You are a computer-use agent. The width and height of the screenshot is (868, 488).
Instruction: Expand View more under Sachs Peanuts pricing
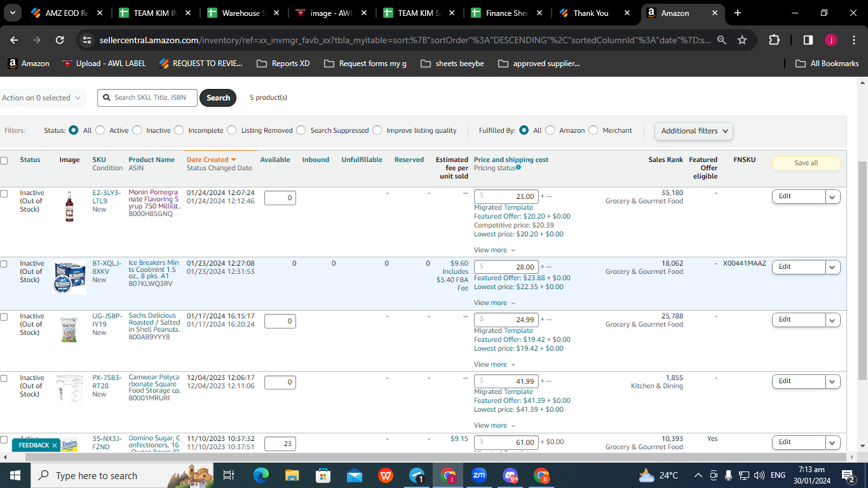click(x=495, y=365)
